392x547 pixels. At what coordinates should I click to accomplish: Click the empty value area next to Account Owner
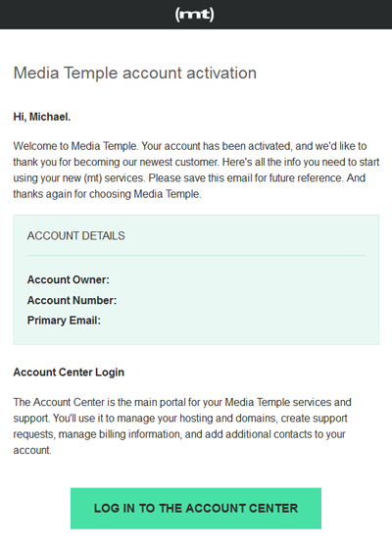(x=237, y=279)
